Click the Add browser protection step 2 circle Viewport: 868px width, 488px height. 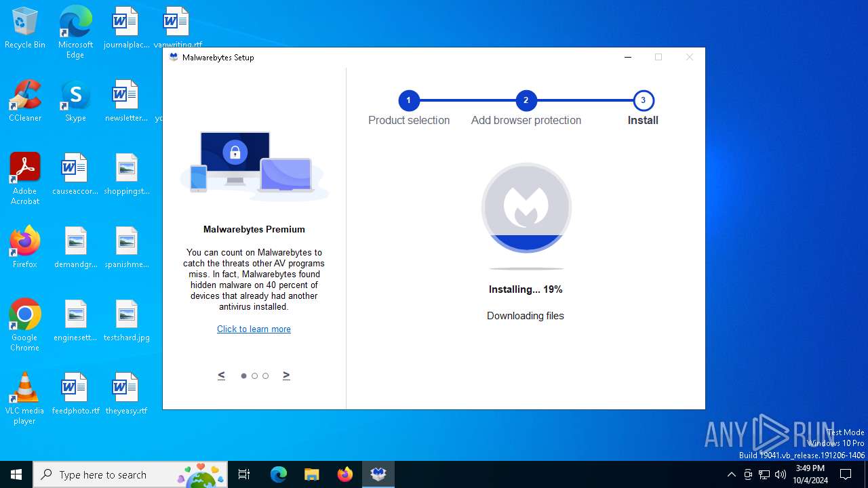click(x=526, y=100)
